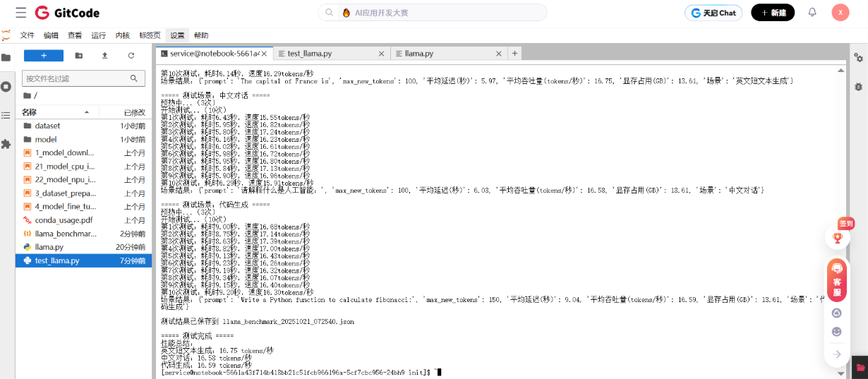868x379 pixels.
Task: Expand the dataset folder
Action: (47, 126)
